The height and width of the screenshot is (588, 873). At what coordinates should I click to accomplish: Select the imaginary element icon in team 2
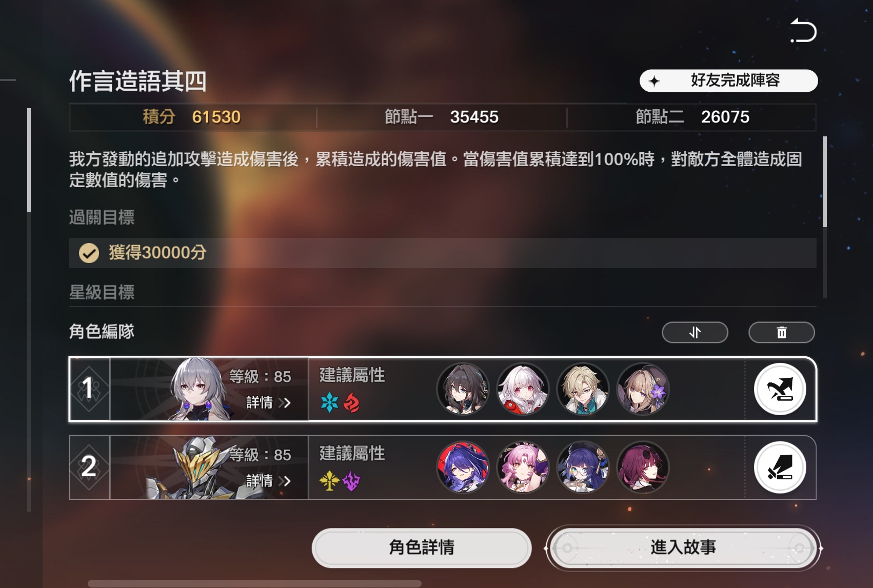(x=329, y=481)
